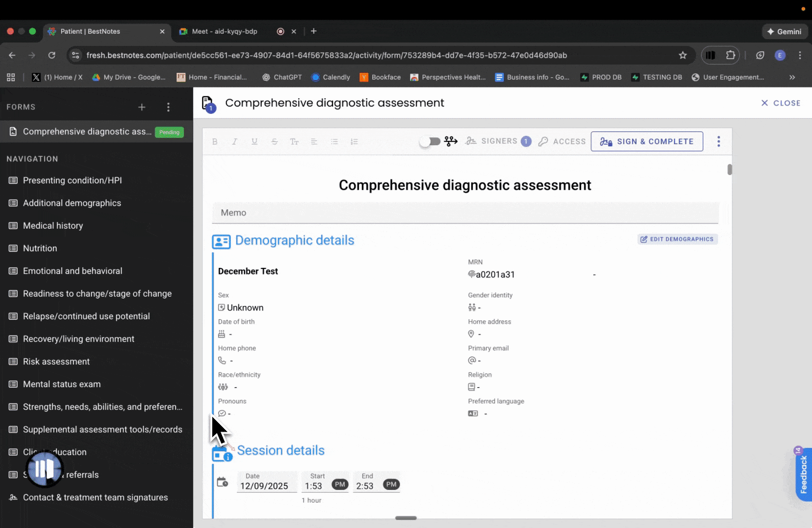Click the form's vertical scrollbar thumb
This screenshot has width=812, height=528.
tap(729, 170)
